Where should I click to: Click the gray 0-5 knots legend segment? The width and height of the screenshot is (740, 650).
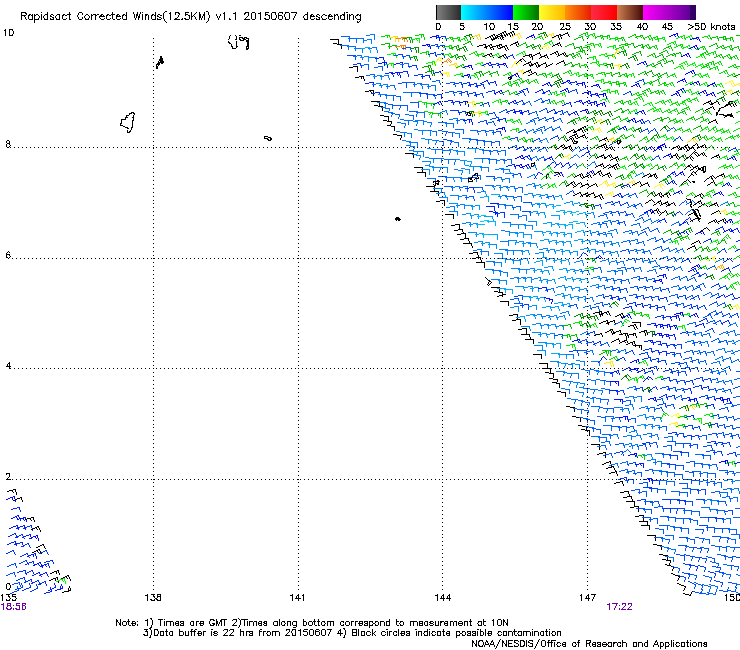coord(448,12)
